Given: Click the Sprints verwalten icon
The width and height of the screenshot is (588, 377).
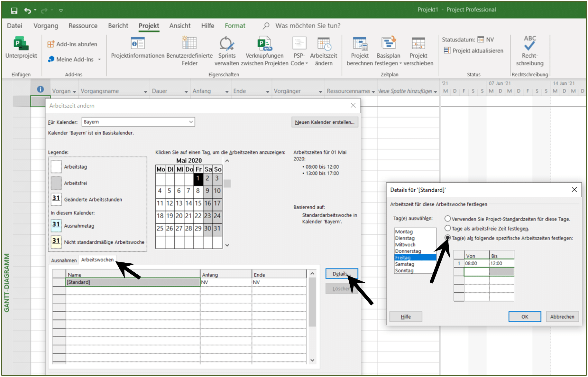Looking at the screenshot, I should point(227,43).
